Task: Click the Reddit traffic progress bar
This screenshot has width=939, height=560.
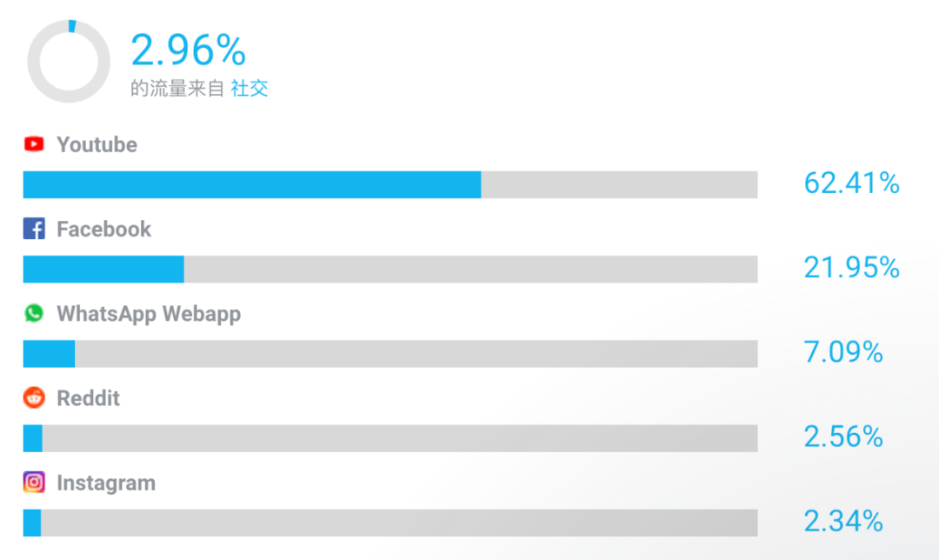Action: pos(390,438)
